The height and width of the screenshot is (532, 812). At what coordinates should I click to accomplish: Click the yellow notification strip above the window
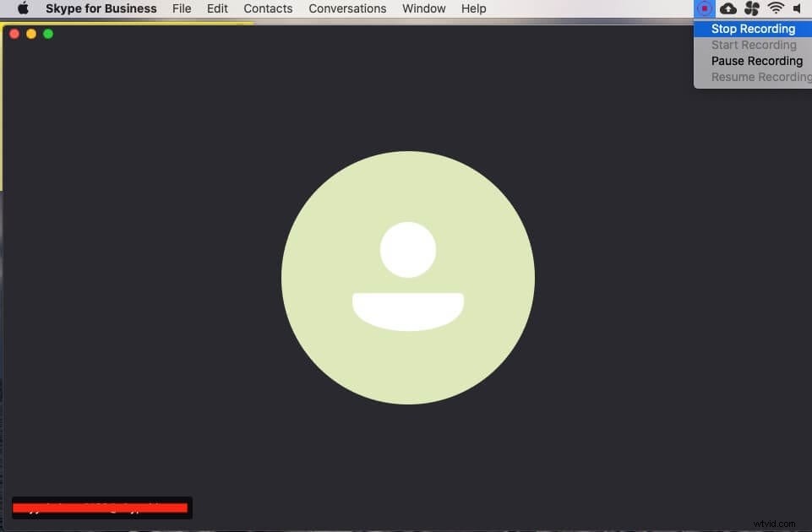tap(127, 24)
